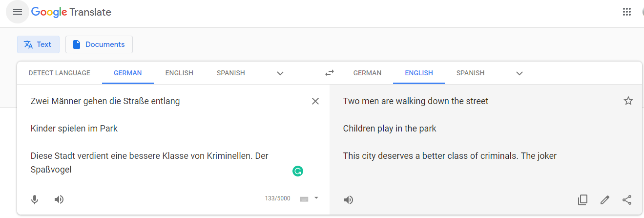Screen dimensions: 644x218
Task: Click 'Zwei Männer gehen die Straße entlang'
Action: pyautogui.click(x=105, y=101)
